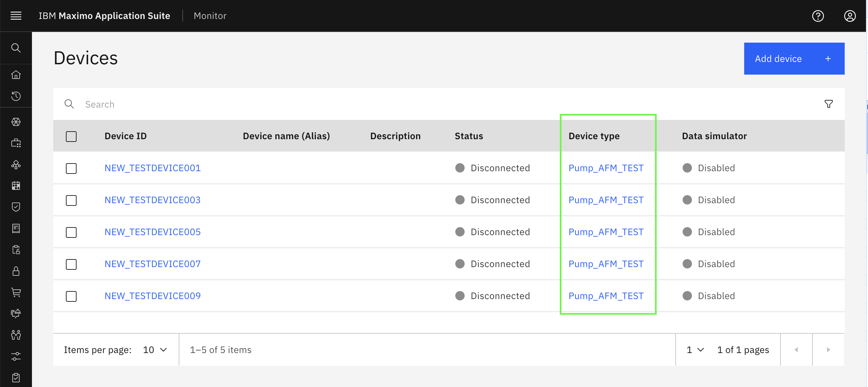Open the sliders settings sidebar icon
Screen dimensions: 868x387
[x=16, y=356]
